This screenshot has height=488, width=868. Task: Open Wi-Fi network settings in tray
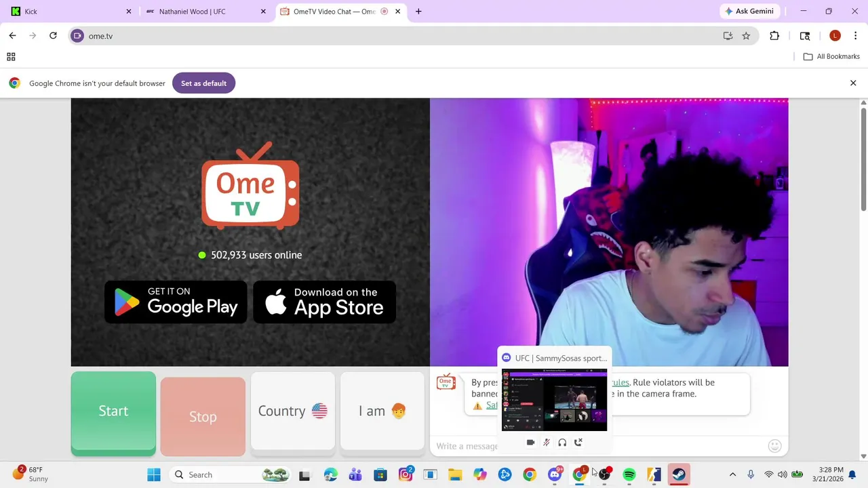(768, 474)
